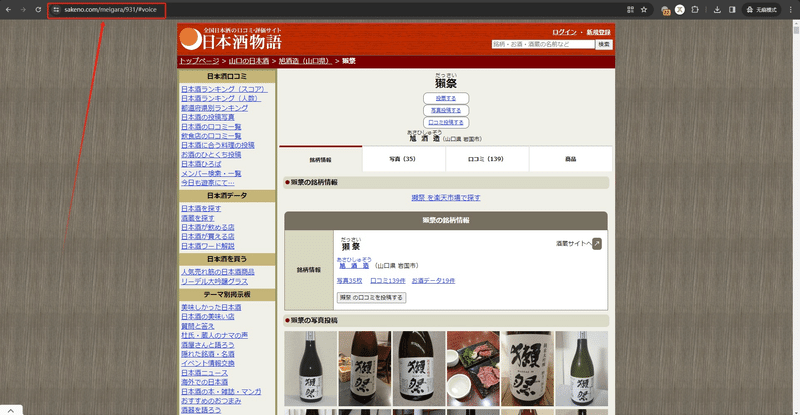
Task: Switch to the 写真 (35) tab
Action: click(404, 159)
